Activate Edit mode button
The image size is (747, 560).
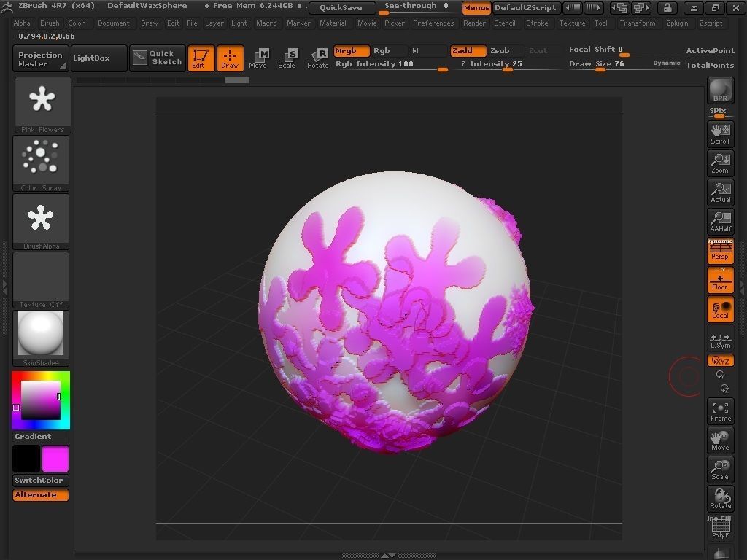click(x=201, y=58)
